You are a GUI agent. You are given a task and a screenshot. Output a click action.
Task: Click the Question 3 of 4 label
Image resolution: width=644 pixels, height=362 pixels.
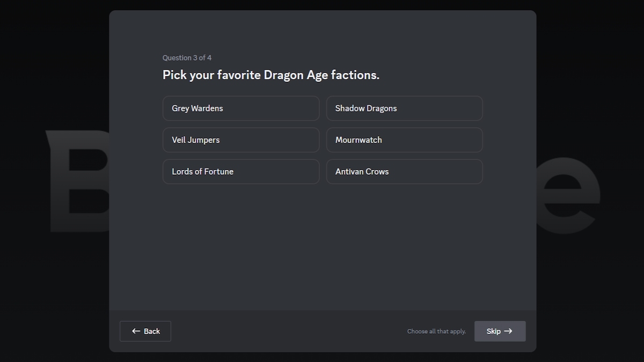point(187,57)
